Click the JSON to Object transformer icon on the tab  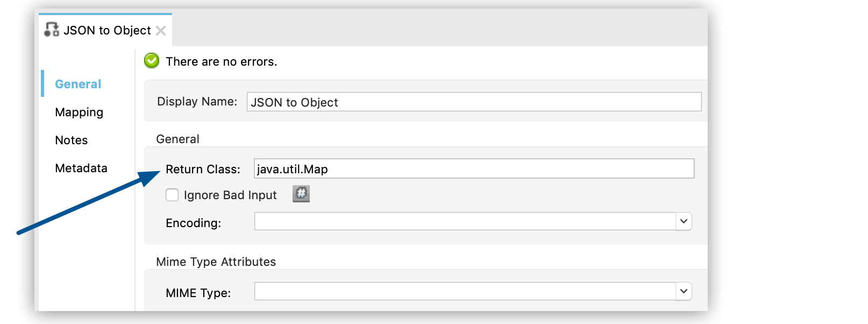pyautogui.click(x=52, y=30)
